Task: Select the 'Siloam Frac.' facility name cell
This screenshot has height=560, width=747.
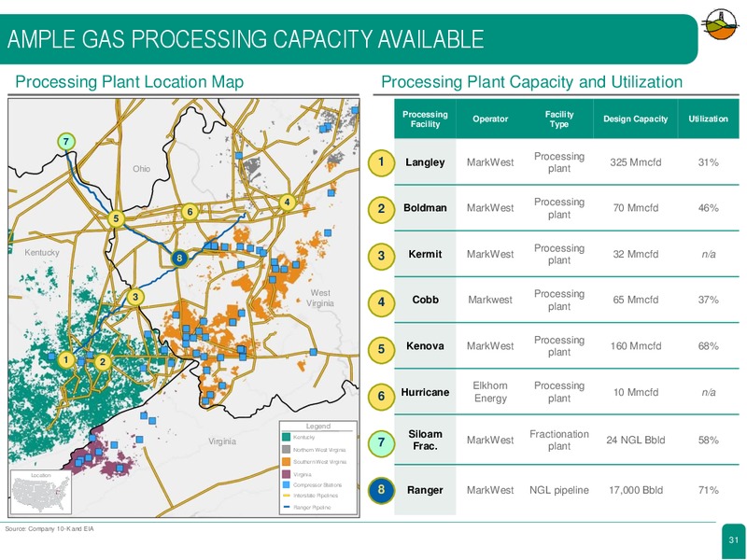Action: point(425,440)
